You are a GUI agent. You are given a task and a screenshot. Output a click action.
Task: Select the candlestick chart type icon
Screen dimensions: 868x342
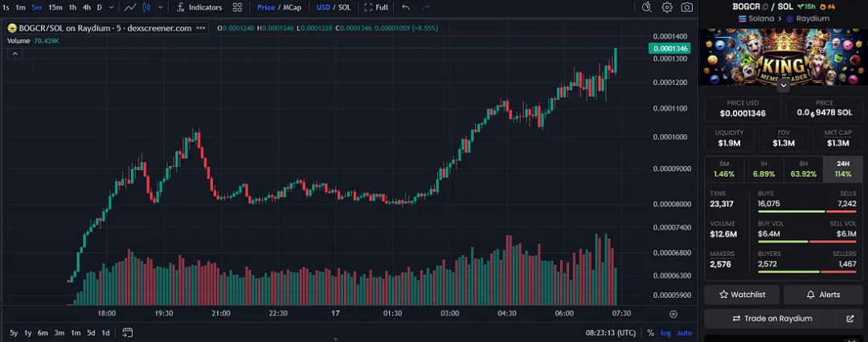tap(146, 7)
